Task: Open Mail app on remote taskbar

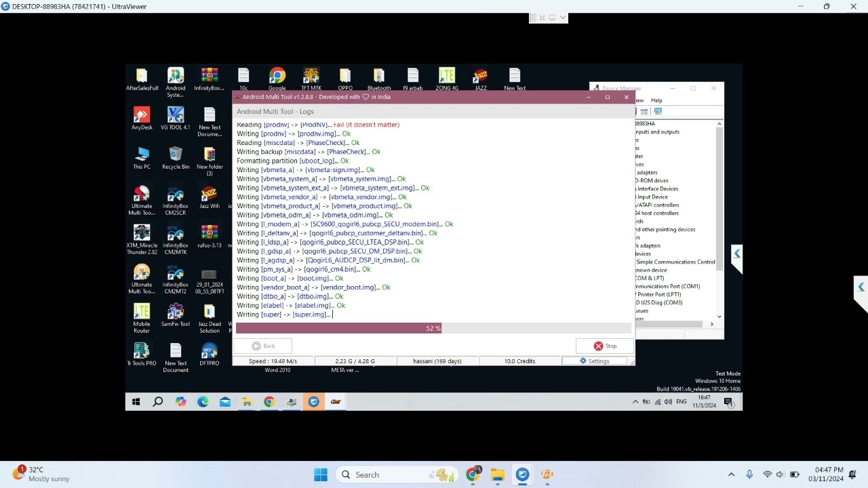Action: (x=225, y=402)
